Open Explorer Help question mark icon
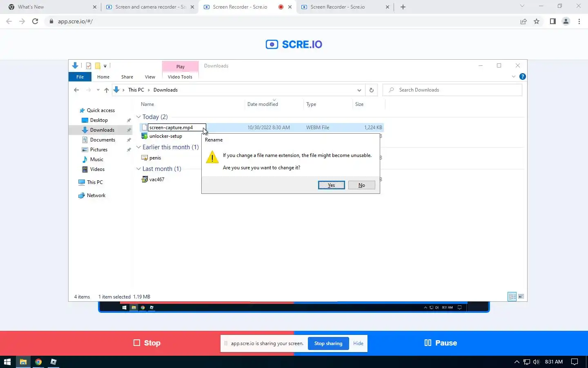Screen dimensions: 588x368 point(522,77)
